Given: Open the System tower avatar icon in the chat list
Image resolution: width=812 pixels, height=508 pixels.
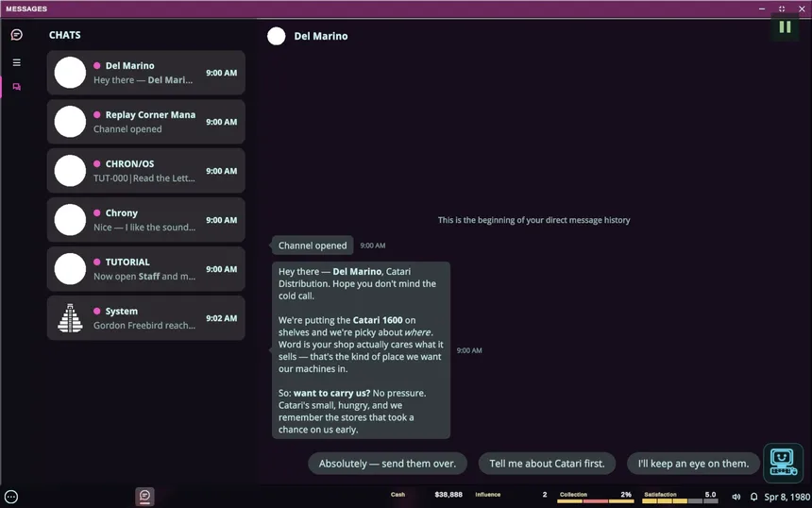Looking at the screenshot, I should pyautogui.click(x=70, y=318).
